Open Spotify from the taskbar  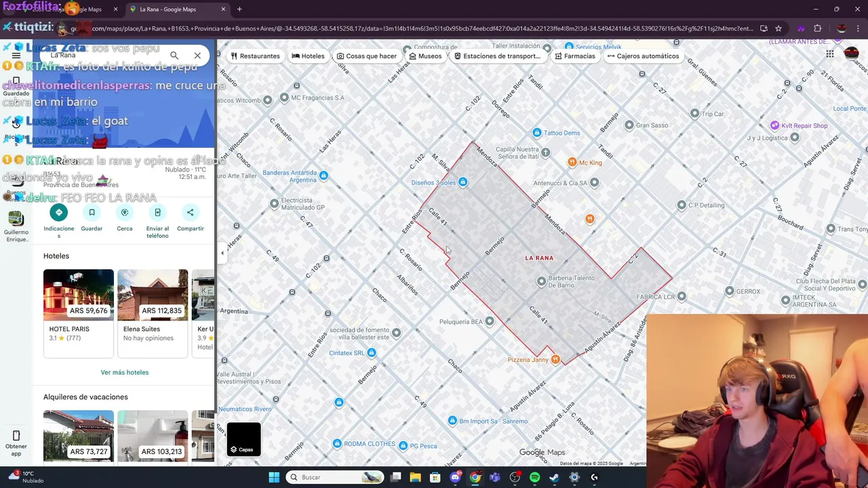pos(534,477)
